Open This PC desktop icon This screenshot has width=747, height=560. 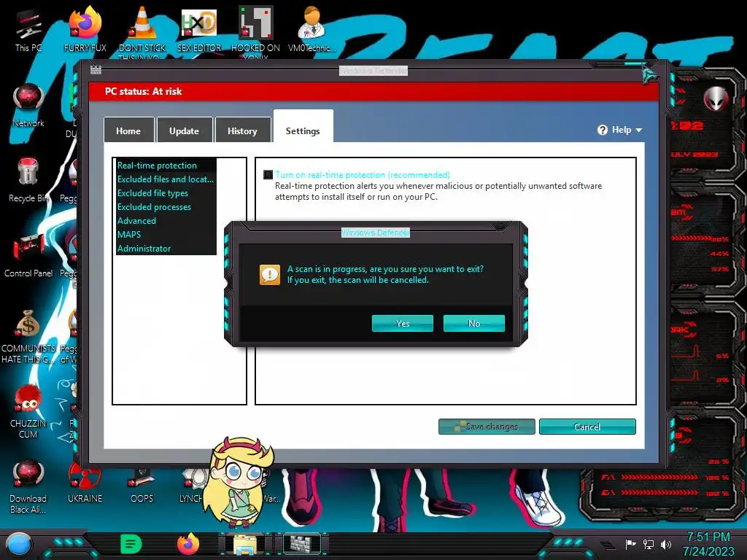(x=28, y=30)
